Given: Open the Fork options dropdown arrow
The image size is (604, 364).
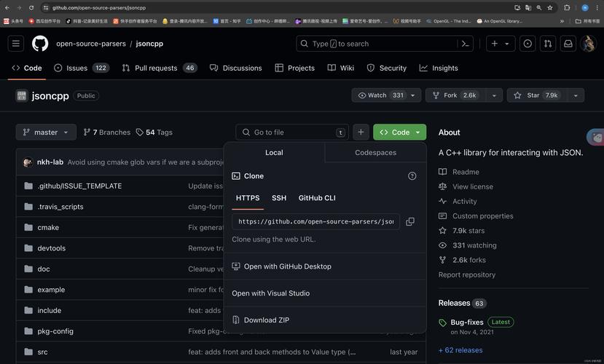Looking at the screenshot, I should pyautogui.click(x=494, y=95).
